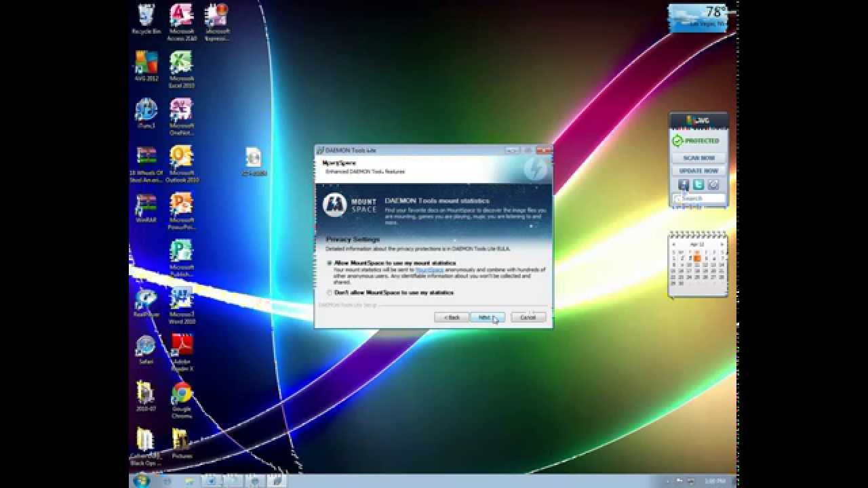Launch Microsoft Word 2010 shortcut
The height and width of the screenshot is (488, 868).
tap(182, 306)
